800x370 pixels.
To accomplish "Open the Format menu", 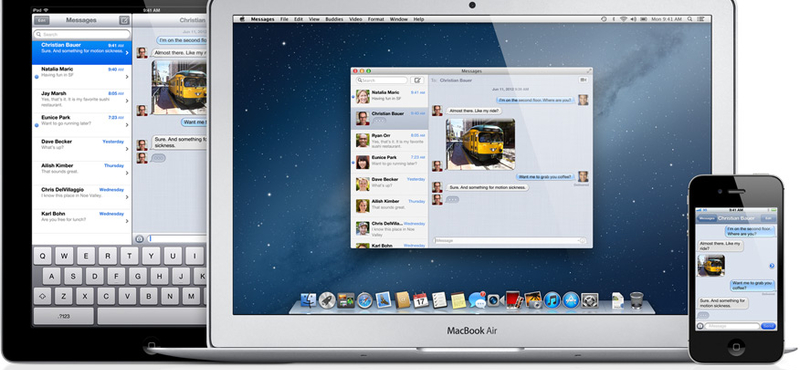I will pos(376,19).
